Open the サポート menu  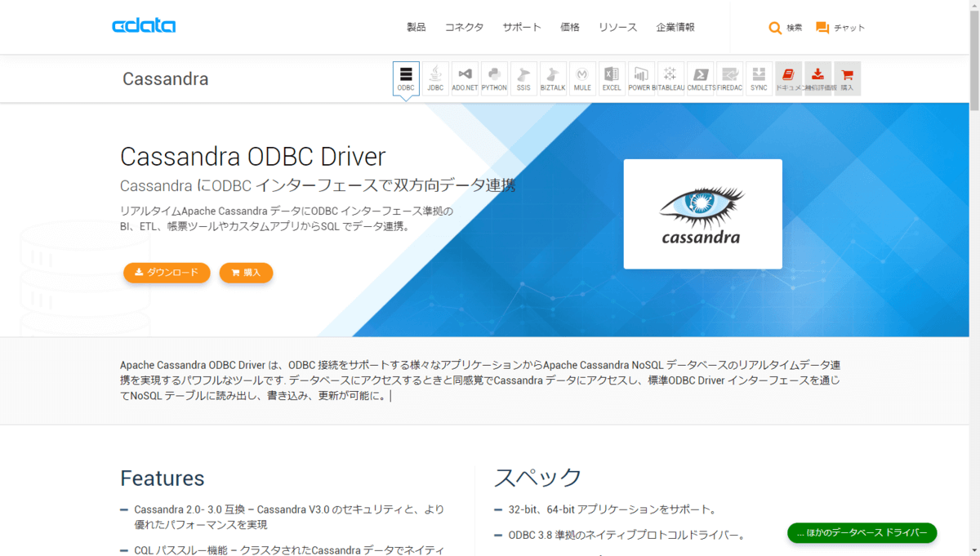tap(522, 27)
